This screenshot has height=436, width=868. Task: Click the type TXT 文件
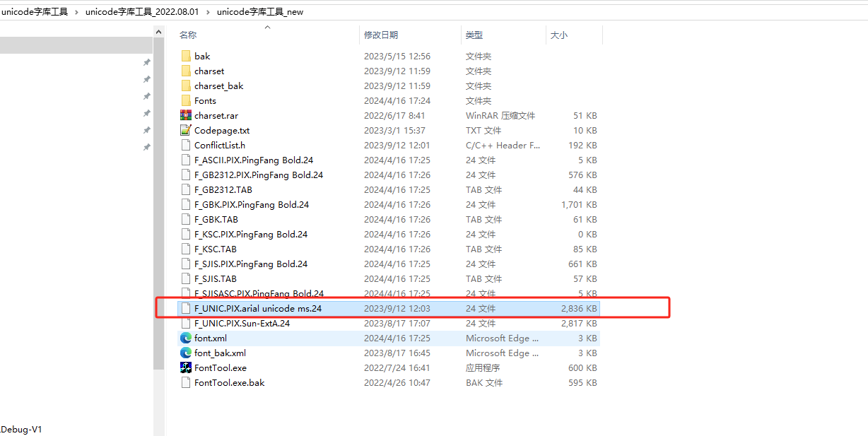(483, 130)
